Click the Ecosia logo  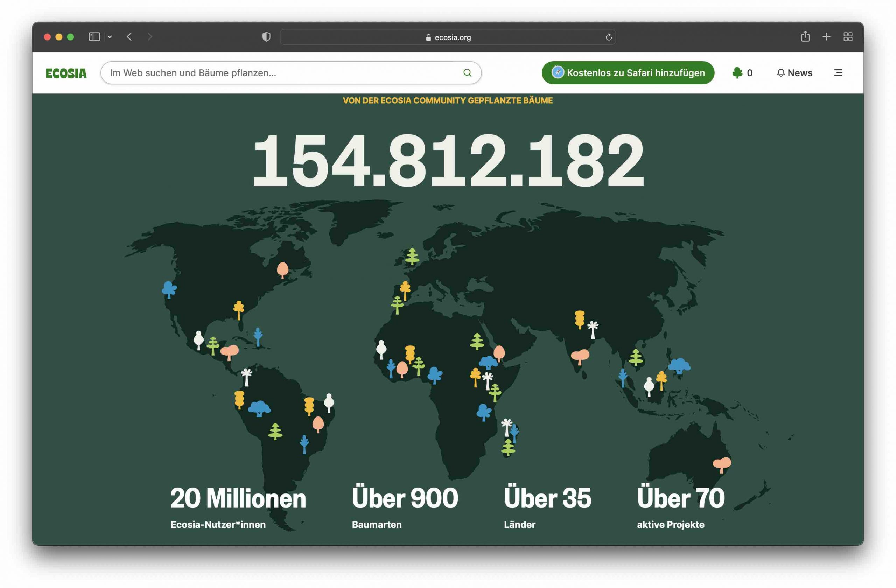[x=66, y=73]
